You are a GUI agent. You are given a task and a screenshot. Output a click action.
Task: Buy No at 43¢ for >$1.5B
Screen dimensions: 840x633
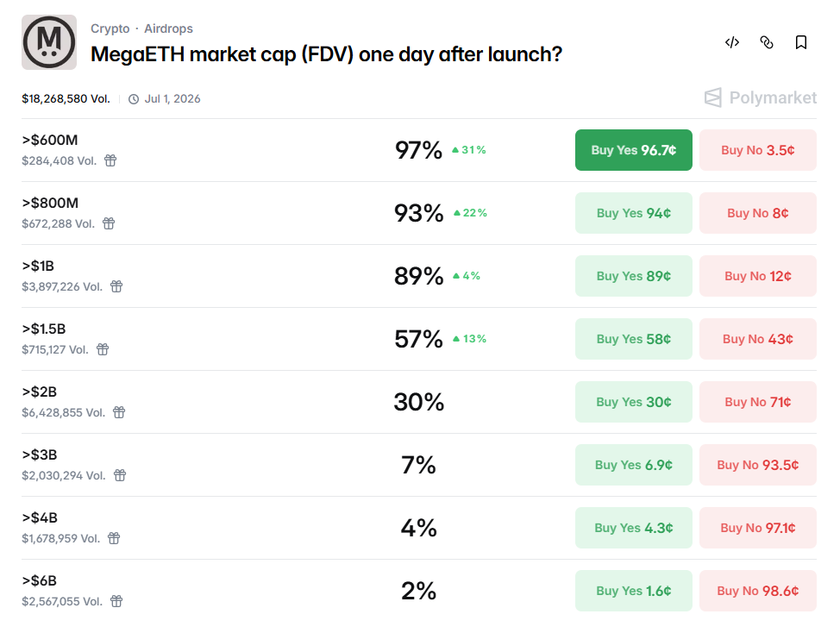pos(757,339)
